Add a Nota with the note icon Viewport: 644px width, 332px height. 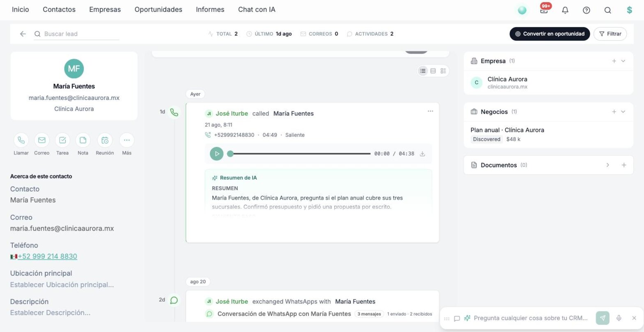tap(83, 140)
